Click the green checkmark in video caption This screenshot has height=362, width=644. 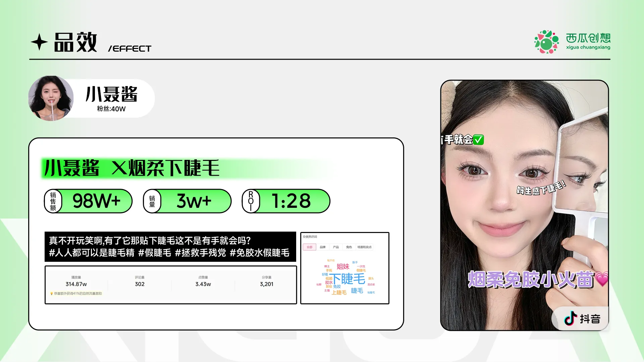coord(479,139)
